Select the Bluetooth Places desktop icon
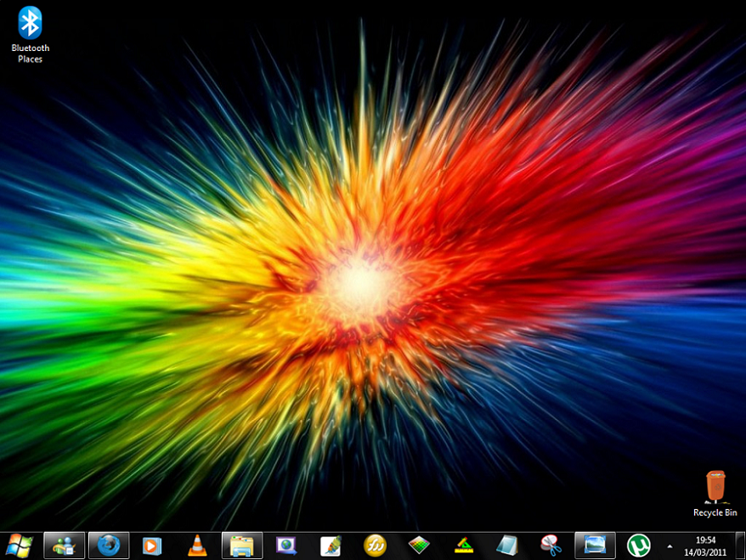 [x=30, y=35]
